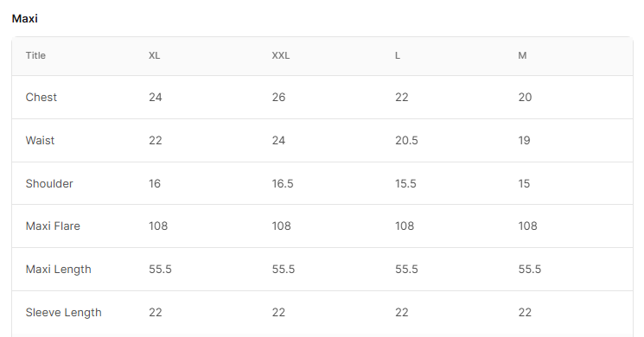The image size is (644, 337).
Task: Select the Maxi Length row label
Action: (58, 270)
